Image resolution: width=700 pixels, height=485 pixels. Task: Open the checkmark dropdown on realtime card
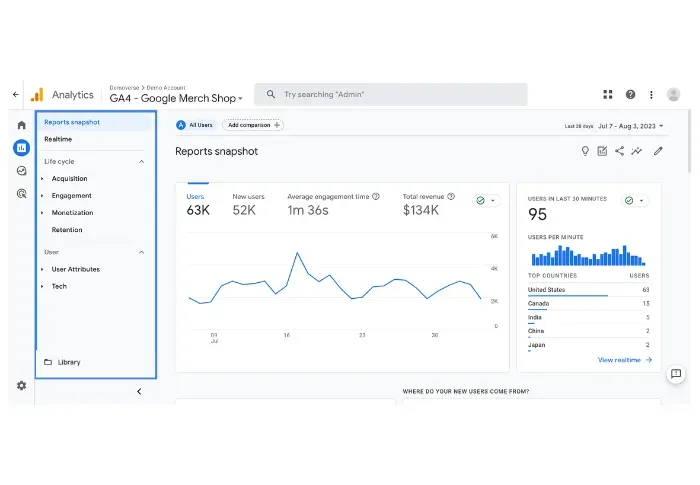(635, 201)
